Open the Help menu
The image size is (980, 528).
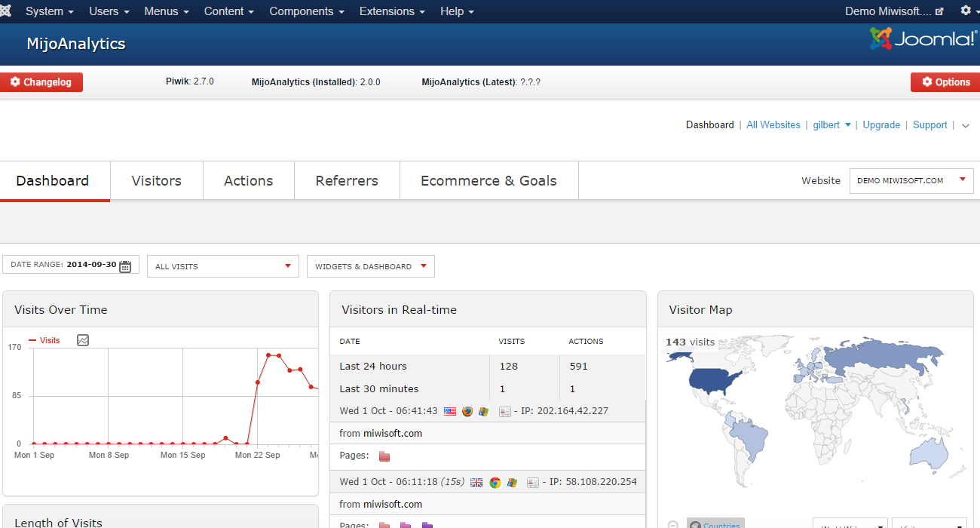458,11
